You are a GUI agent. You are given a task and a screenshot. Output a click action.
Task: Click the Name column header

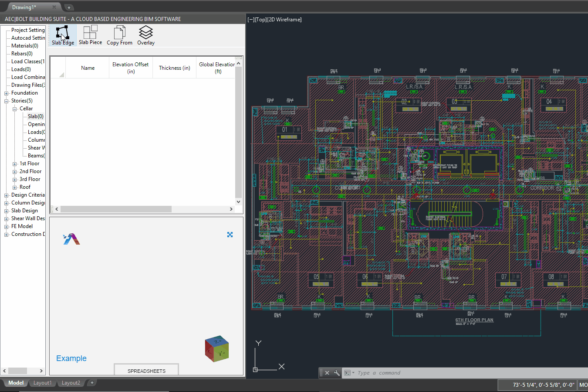(88, 68)
